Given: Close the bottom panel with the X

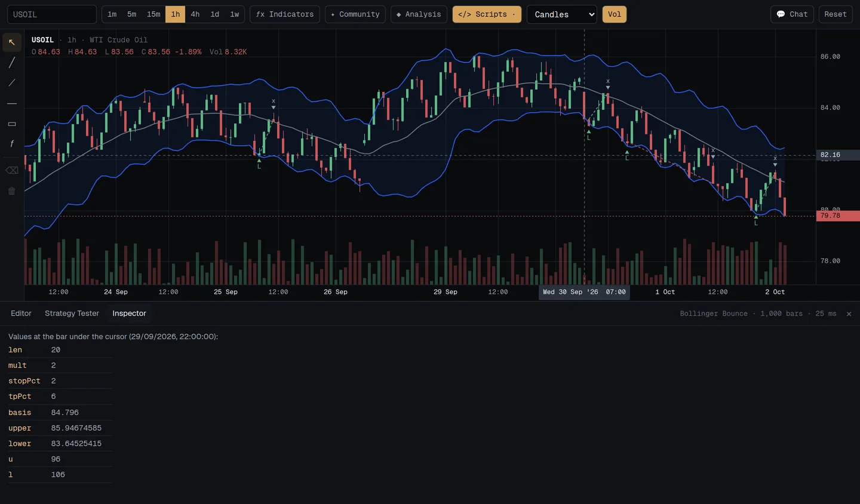Looking at the screenshot, I should coord(849,314).
